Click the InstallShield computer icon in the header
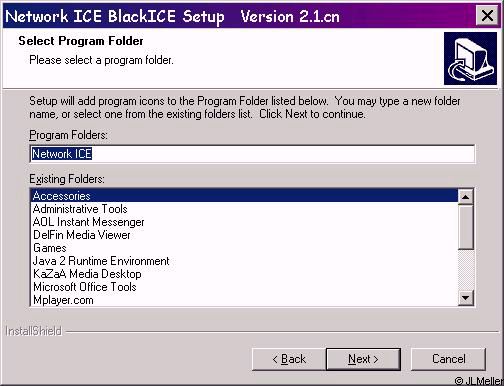Image resolution: width=504 pixels, height=386 pixels. [x=470, y=58]
